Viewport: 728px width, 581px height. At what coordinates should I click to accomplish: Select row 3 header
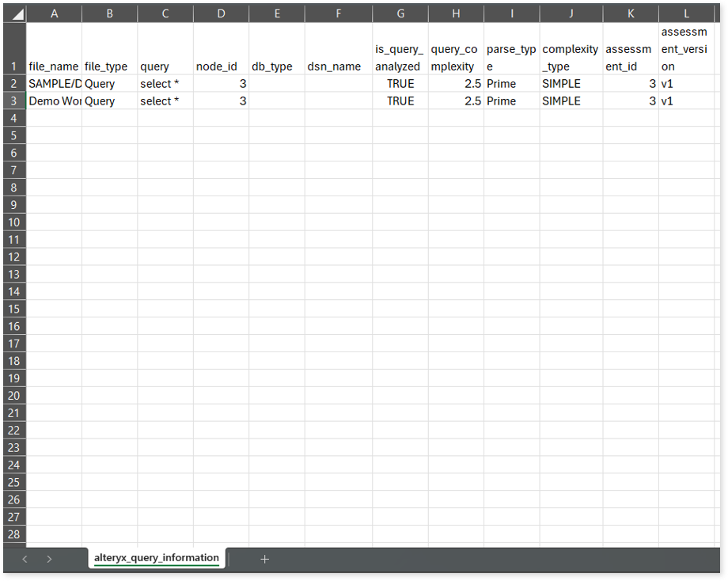click(13, 101)
